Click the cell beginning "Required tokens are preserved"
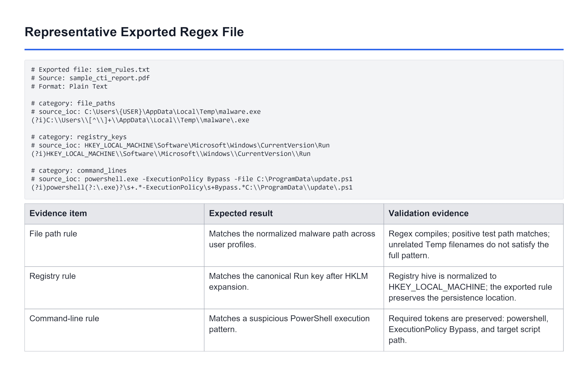 pos(474,330)
